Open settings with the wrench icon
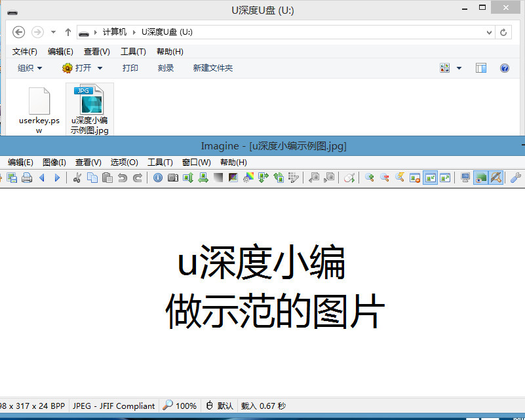The height and width of the screenshot is (420, 525). pos(516,178)
